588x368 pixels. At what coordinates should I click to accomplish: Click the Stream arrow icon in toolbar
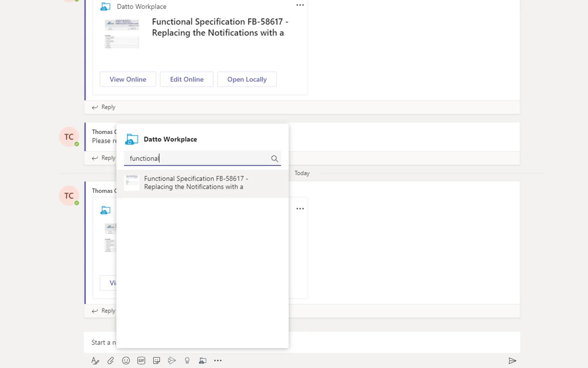[172, 361]
